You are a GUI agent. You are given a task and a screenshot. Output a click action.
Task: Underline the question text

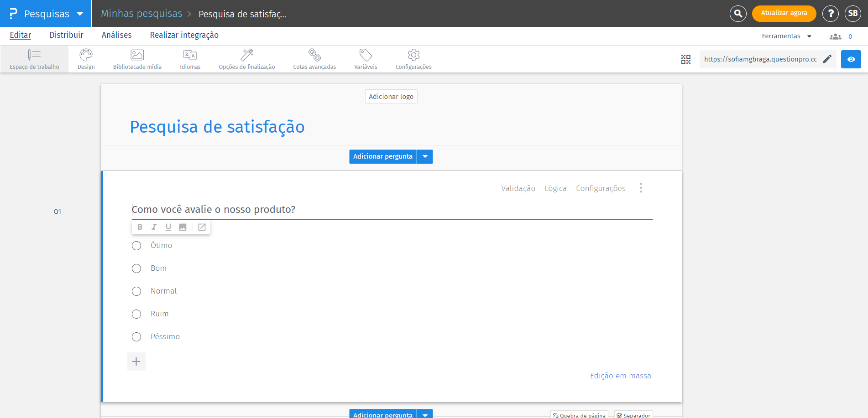coord(168,227)
